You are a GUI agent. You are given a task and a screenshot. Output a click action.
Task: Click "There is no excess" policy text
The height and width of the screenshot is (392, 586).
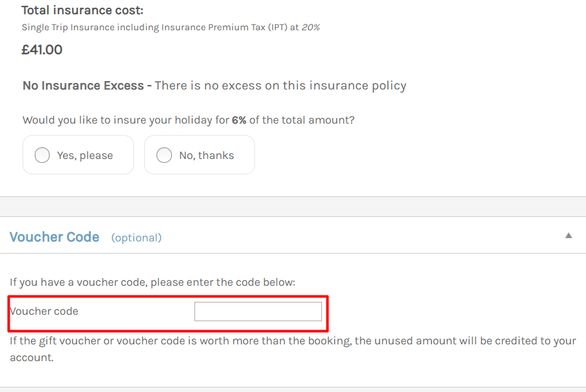(281, 86)
